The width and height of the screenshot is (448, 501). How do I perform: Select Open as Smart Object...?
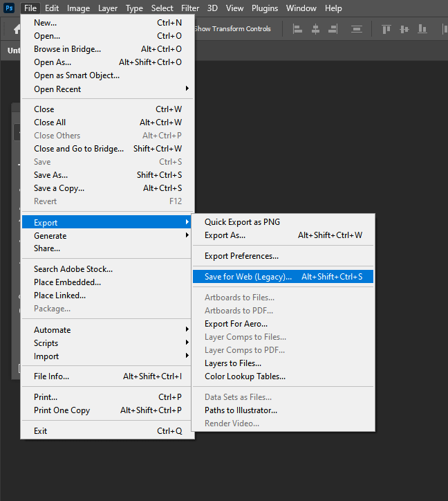(x=108, y=75)
